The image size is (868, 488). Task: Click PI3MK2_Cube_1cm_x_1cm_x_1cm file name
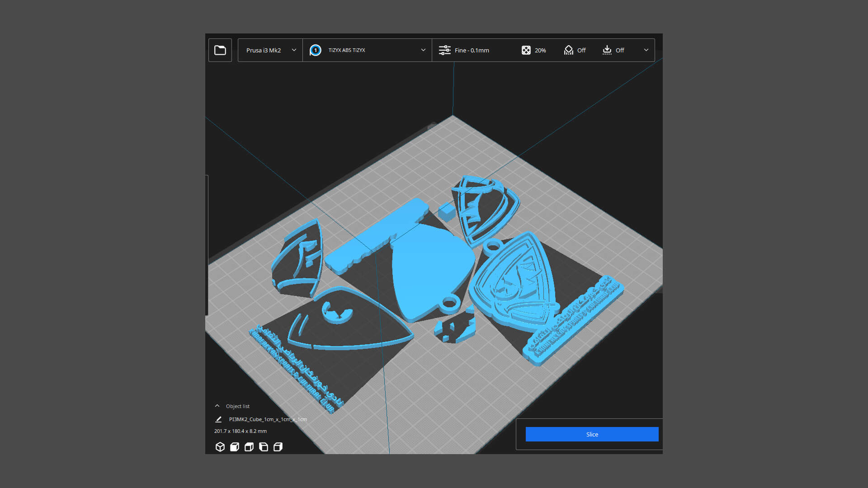coord(268,419)
